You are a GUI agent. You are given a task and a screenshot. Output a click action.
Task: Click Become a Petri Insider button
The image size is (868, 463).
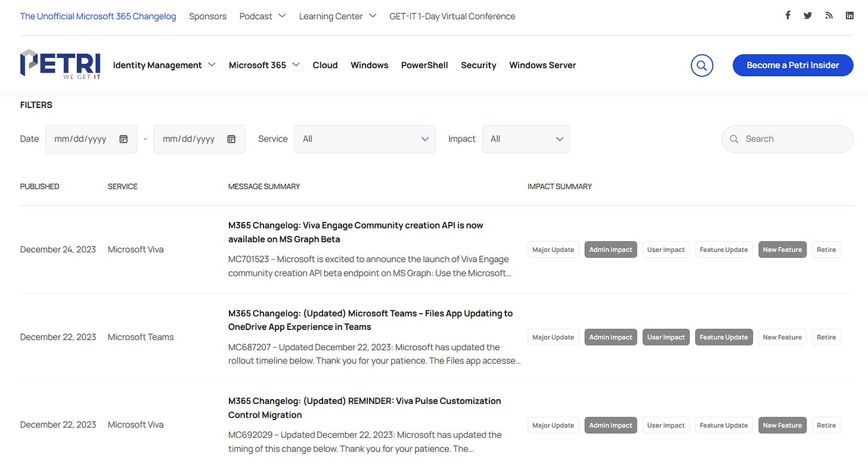(x=793, y=65)
